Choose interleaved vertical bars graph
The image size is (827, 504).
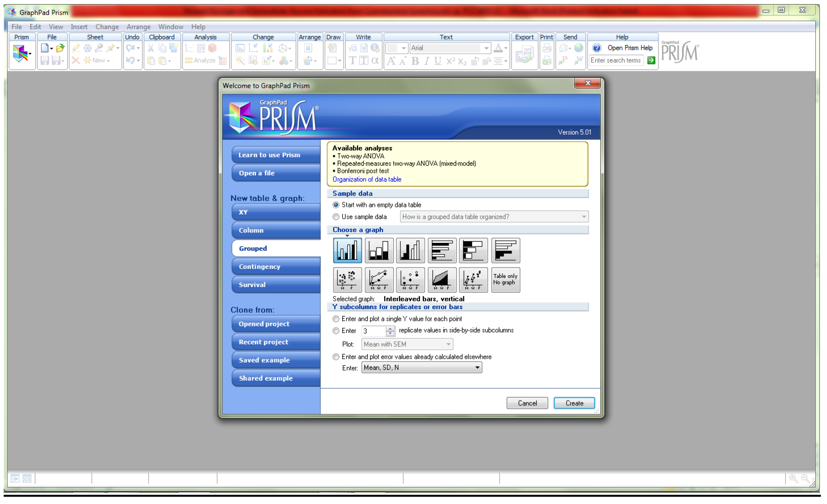[347, 250]
